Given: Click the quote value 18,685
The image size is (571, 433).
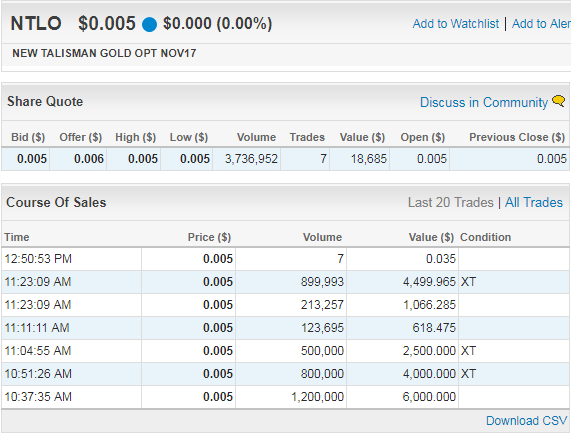Looking at the screenshot, I should (369, 159).
